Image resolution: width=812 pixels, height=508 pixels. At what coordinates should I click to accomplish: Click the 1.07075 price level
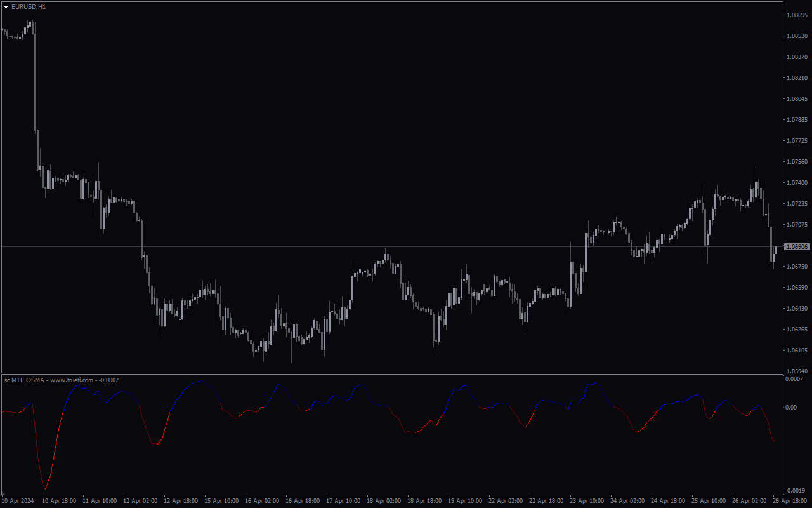(x=797, y=224)
